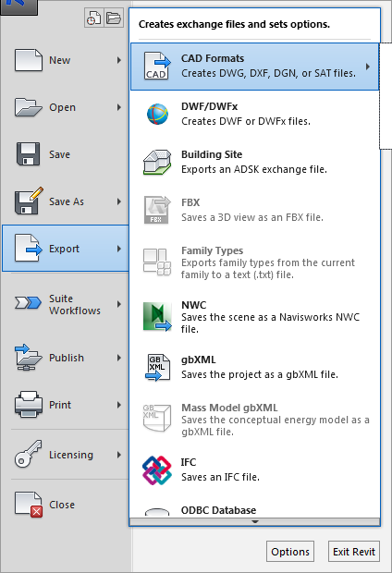The height and width of the screenshot is (573, 392).
Task: Click the Suite Workflows chevron icon
Action: tap(28, 303)
